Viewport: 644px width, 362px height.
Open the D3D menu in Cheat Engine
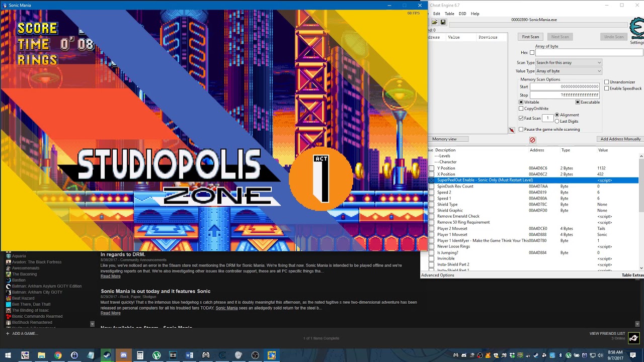click(462, 14)
